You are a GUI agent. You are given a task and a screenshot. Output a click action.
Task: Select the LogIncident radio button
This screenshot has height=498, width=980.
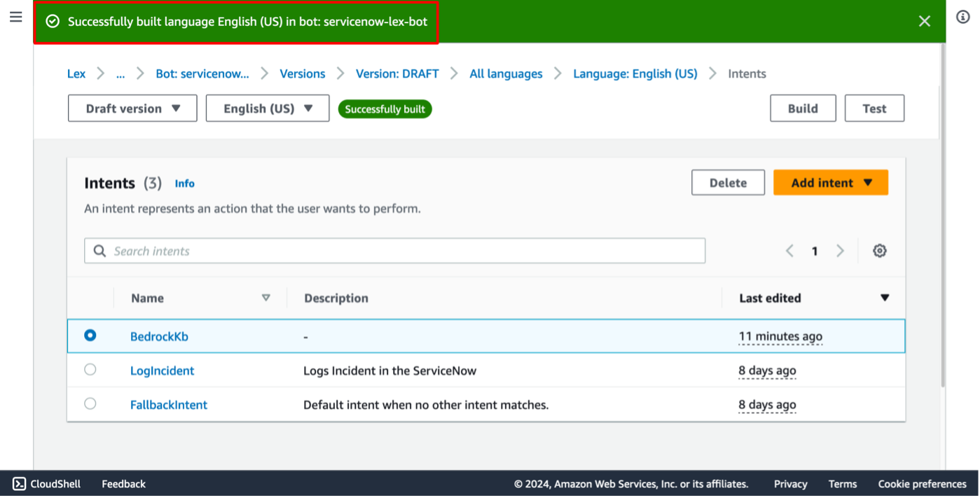tap(90, 369)
